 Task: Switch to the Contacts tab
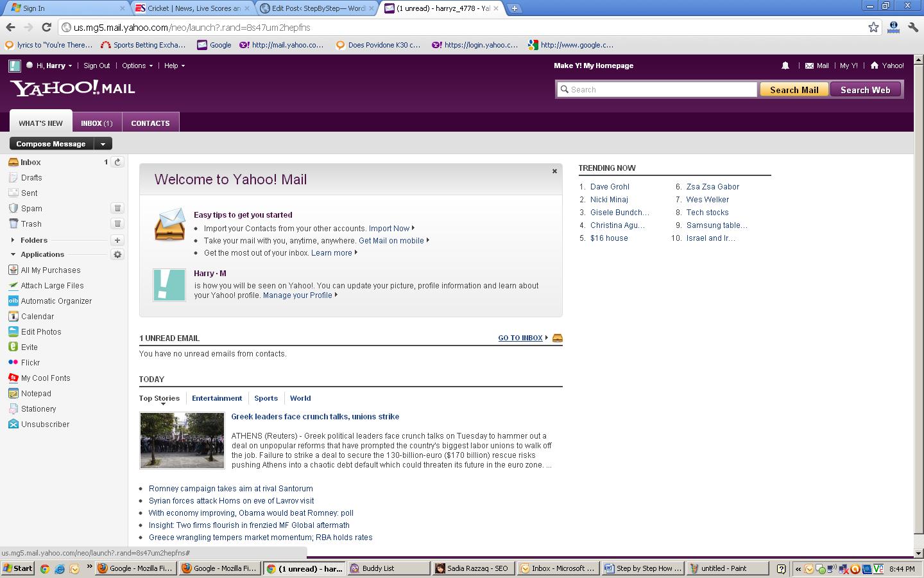coord(150,123)
